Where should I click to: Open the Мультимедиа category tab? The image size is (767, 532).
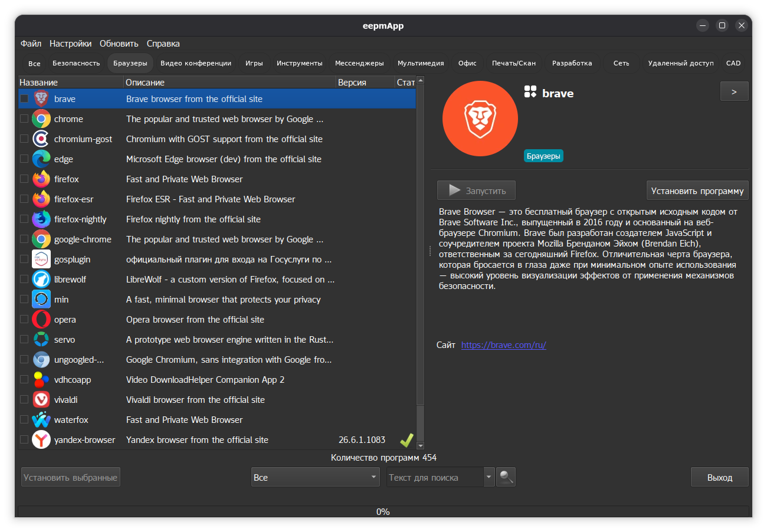point(421,63)
